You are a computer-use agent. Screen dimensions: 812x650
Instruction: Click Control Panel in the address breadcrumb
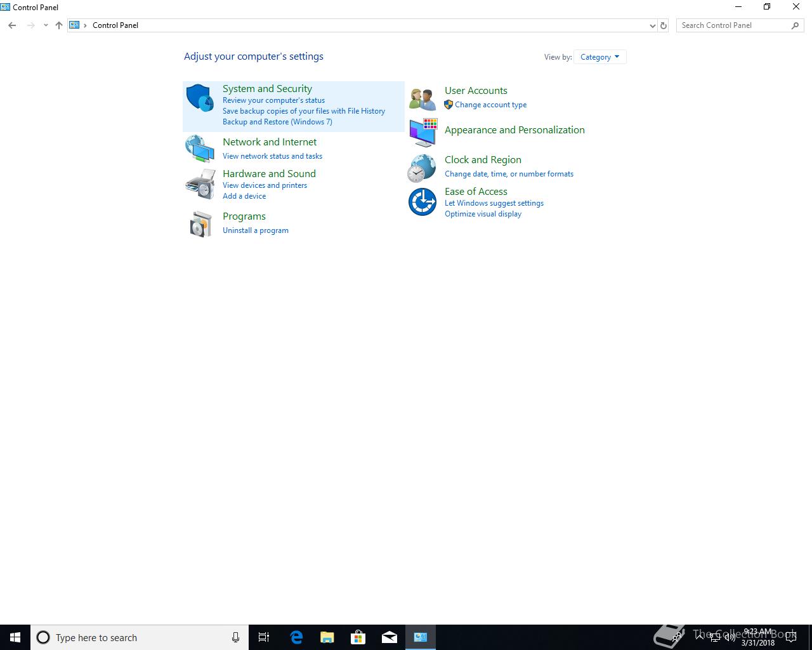[x=115, y=25]
